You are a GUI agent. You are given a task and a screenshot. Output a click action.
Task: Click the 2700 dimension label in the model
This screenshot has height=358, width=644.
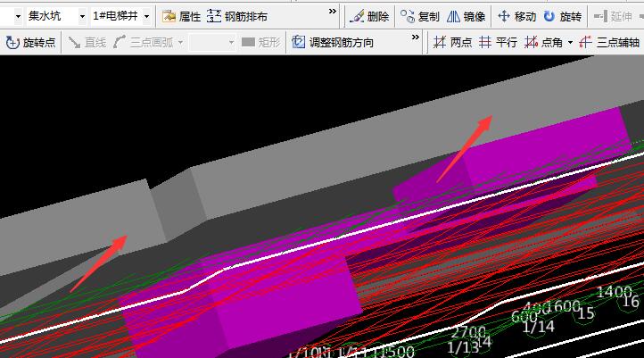coord(468,332)
